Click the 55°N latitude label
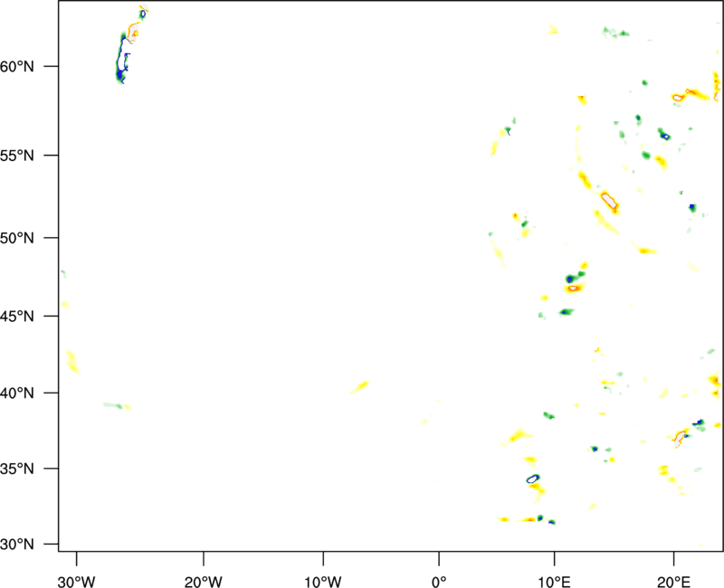Viewport: 724px width, 588px height. [17, 156]
